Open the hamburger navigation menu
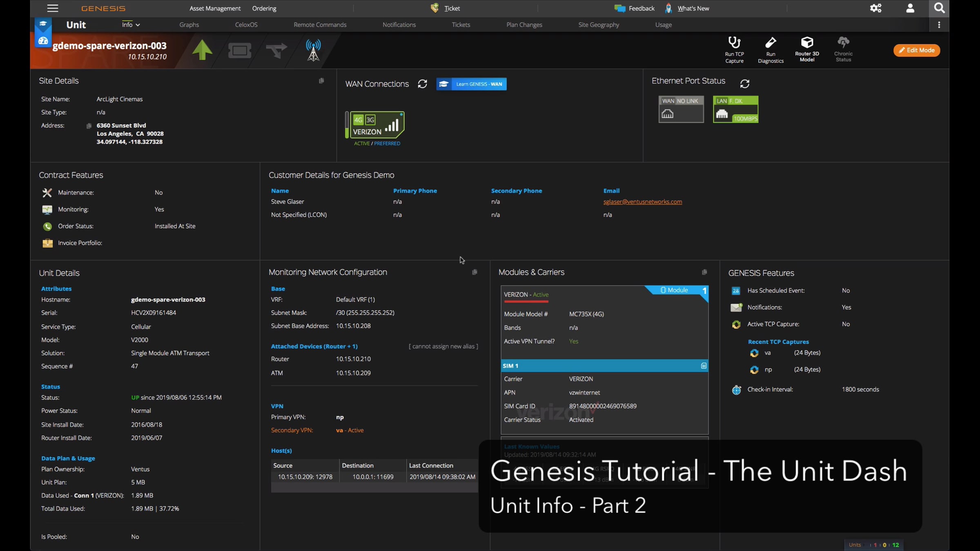Screen dimensions: 980x551 [53, 8]
